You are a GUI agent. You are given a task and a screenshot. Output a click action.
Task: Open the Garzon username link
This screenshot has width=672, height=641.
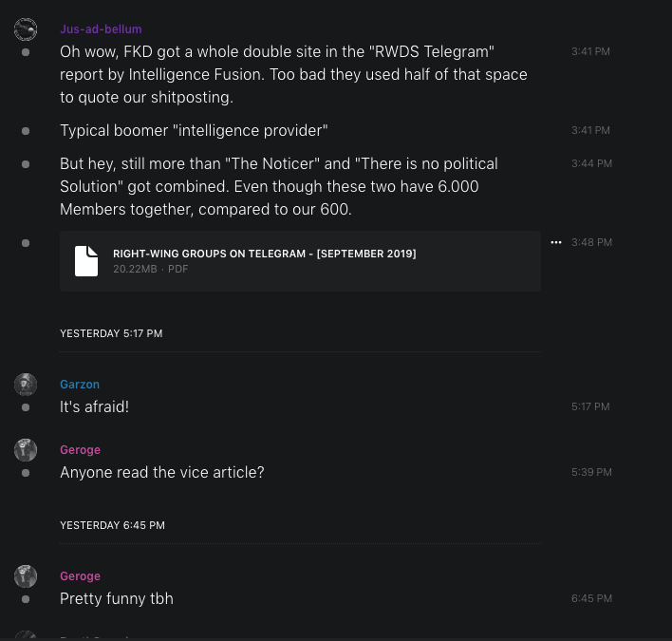tap(80, 385)
